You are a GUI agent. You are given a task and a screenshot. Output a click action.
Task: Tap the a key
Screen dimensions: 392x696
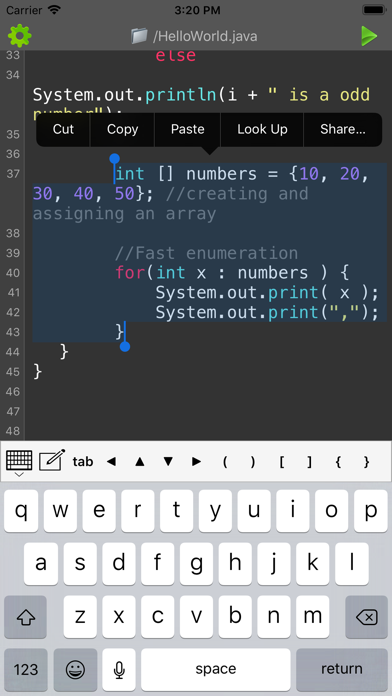40,564
